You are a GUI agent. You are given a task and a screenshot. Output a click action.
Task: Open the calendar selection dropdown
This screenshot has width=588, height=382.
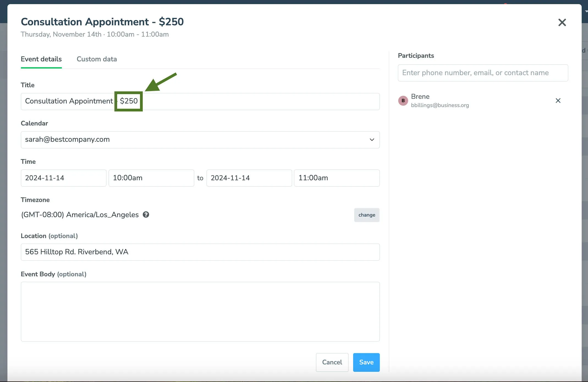pos(200,140)
